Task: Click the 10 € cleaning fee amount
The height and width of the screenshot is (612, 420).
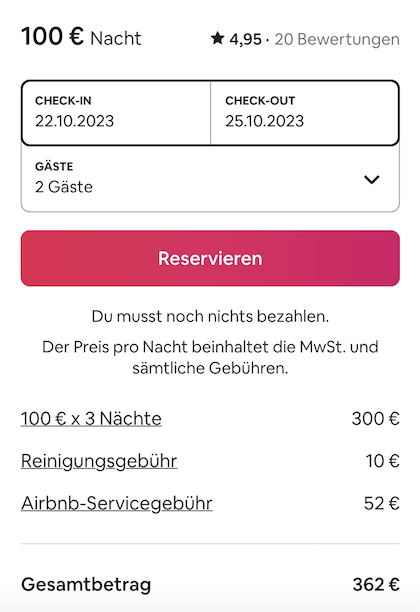Action: pyautogui.click(x=383, y=461)
